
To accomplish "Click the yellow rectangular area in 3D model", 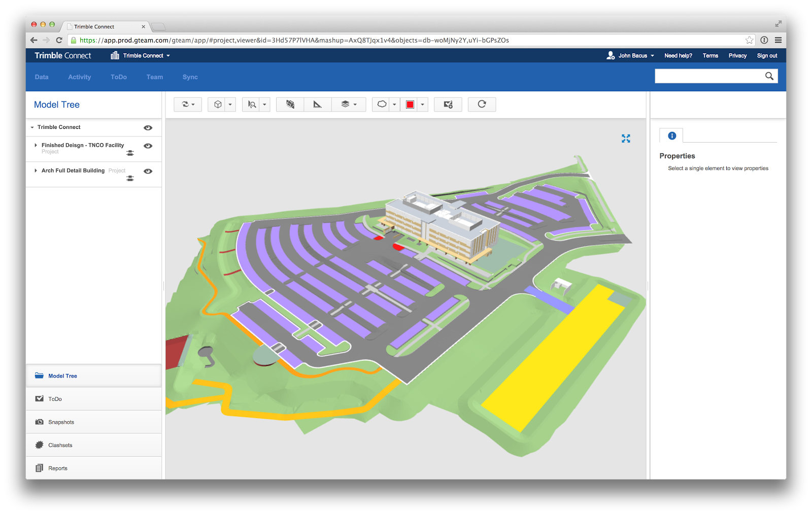I will (x=553, y=358).
